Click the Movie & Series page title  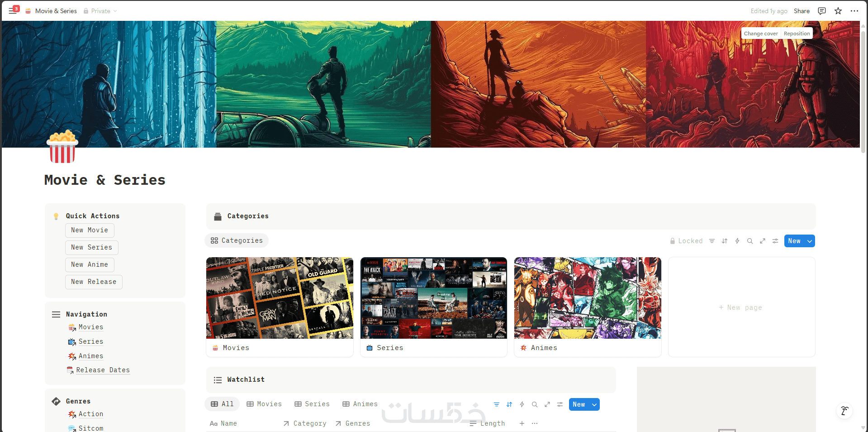(x=105, y=180)
